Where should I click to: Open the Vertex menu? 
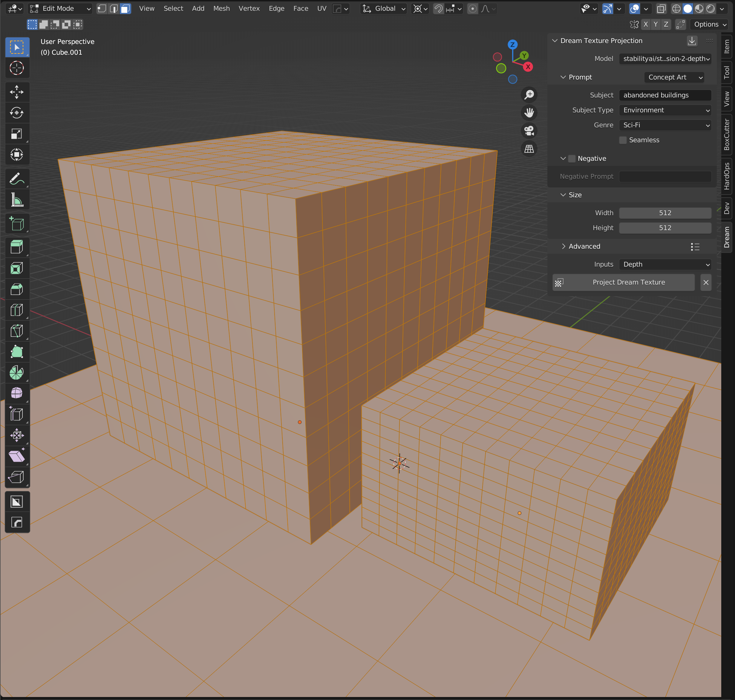pos(249,9)
